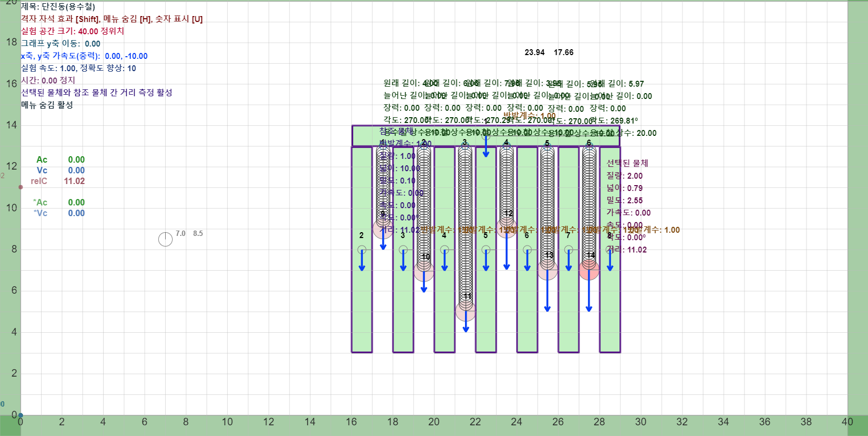Click the menu hide active status text
The width and height of the screenshot is (868, 436).
(x=47, y=105)
